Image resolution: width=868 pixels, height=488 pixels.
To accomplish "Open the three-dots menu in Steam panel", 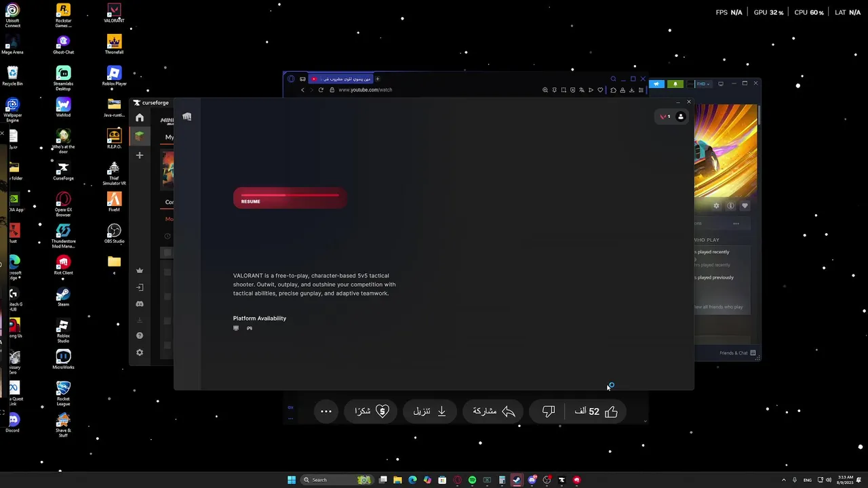I will pyautogui.click(x=736, y=224).
